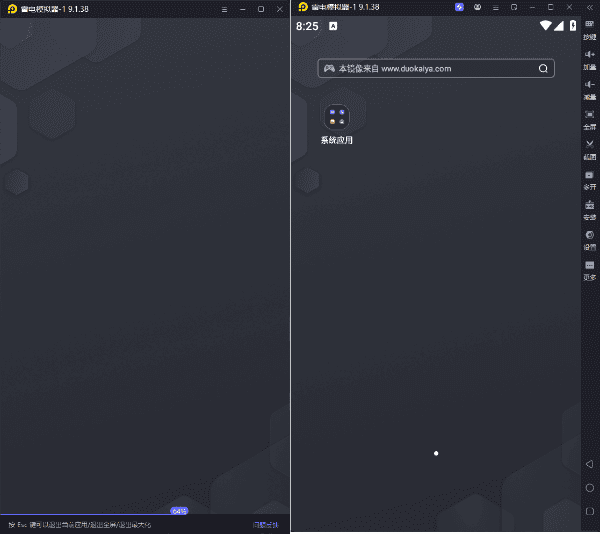
Task: Click the search magnifier icon in search bar
Action: click(x=543, y=68)
